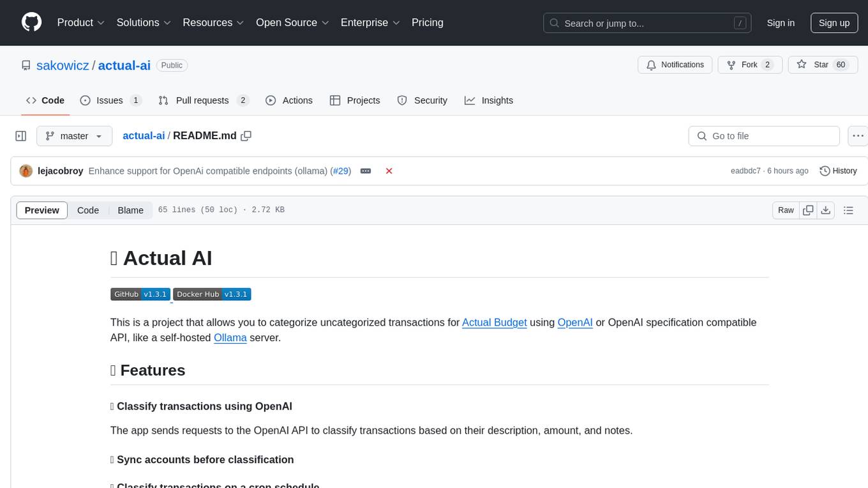Open file History
The height and width of the screenshot is (488, 868).
tap(838, 171)
